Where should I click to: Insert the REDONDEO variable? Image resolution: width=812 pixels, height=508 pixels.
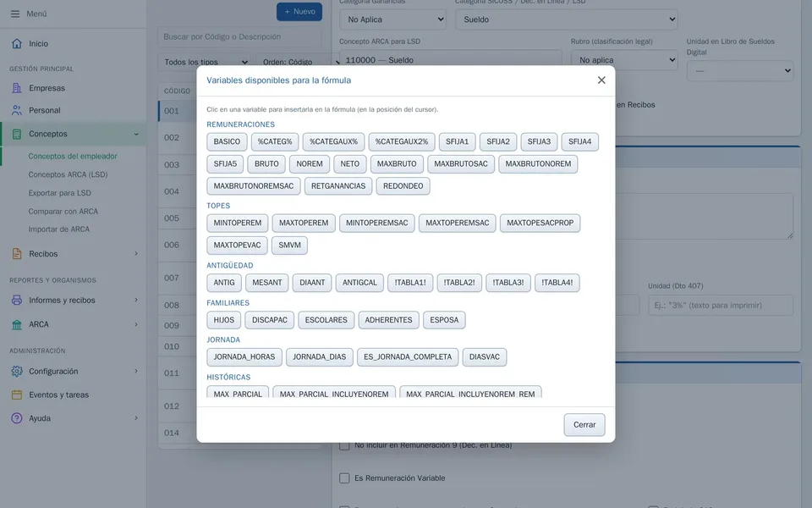pos(403,186)
